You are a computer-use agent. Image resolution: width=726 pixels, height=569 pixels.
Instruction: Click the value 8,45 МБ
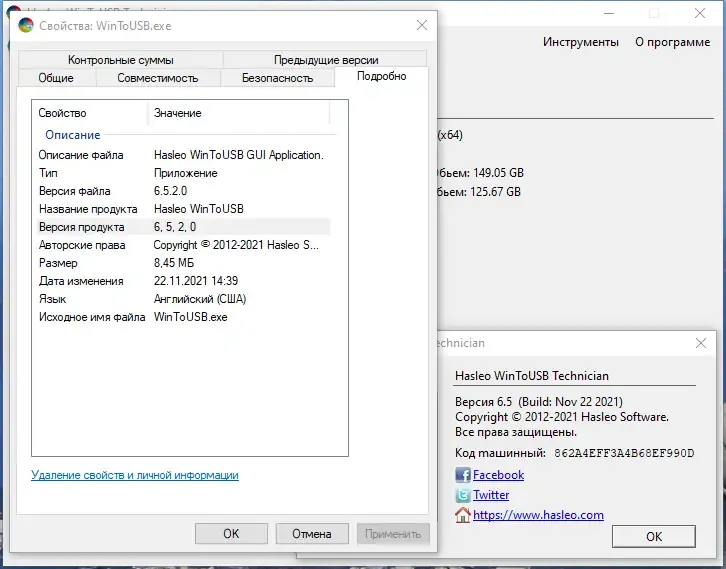[174, 263]
